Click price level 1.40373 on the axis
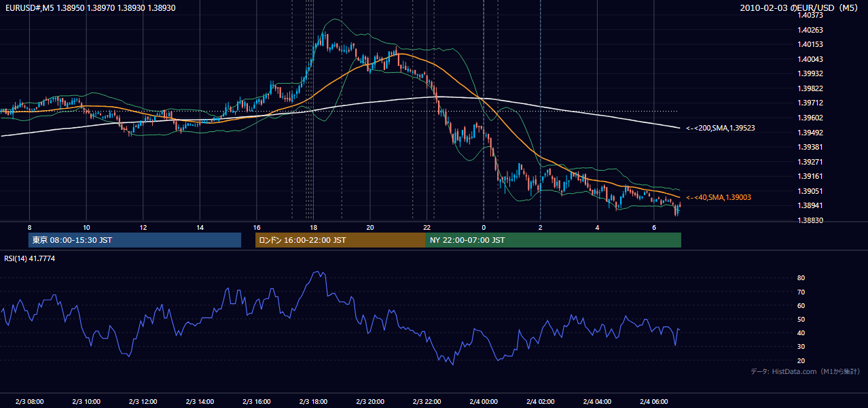This screenshot has width=868, height=408. 810,15
